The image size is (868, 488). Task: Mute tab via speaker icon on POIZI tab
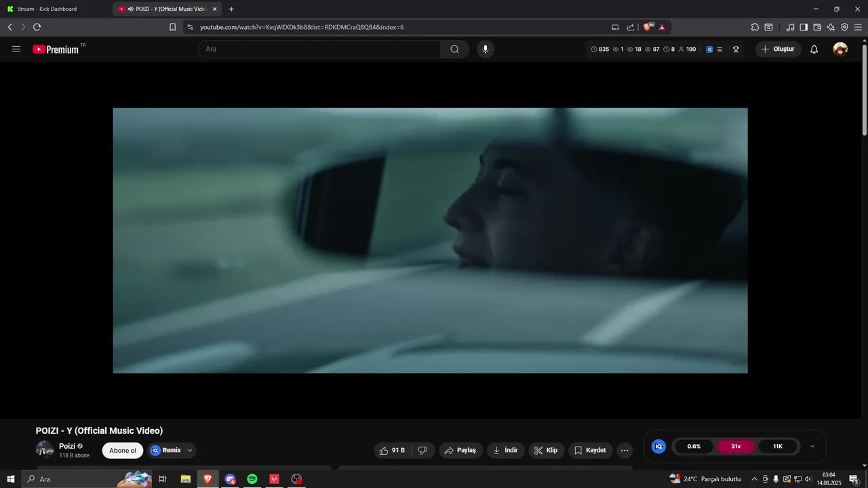[x=130, y=9]
